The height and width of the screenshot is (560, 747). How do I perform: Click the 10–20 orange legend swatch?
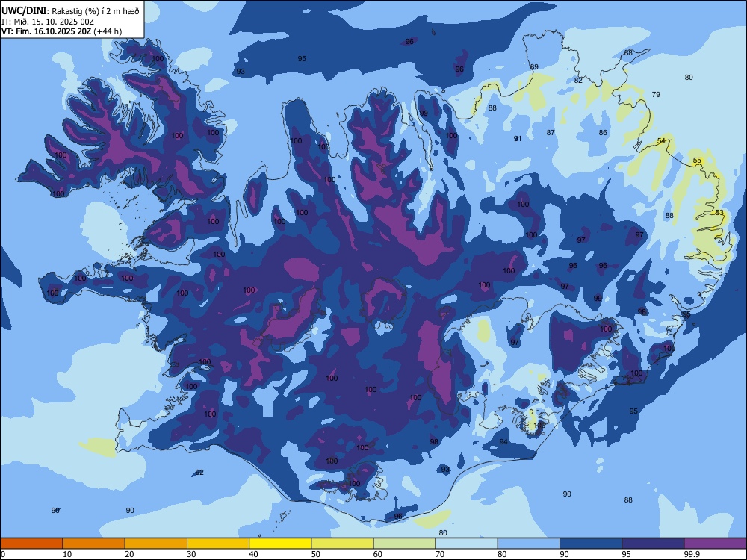(94, 544)
